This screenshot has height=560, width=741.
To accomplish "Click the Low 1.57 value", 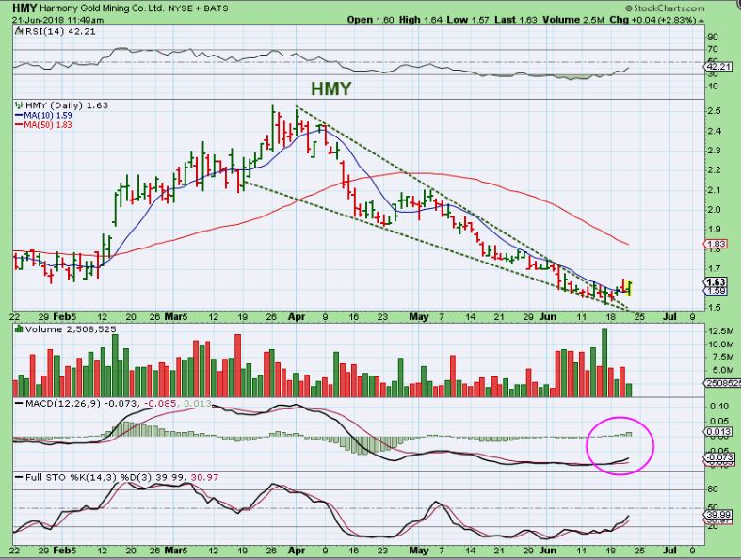I will coord(468,20).
